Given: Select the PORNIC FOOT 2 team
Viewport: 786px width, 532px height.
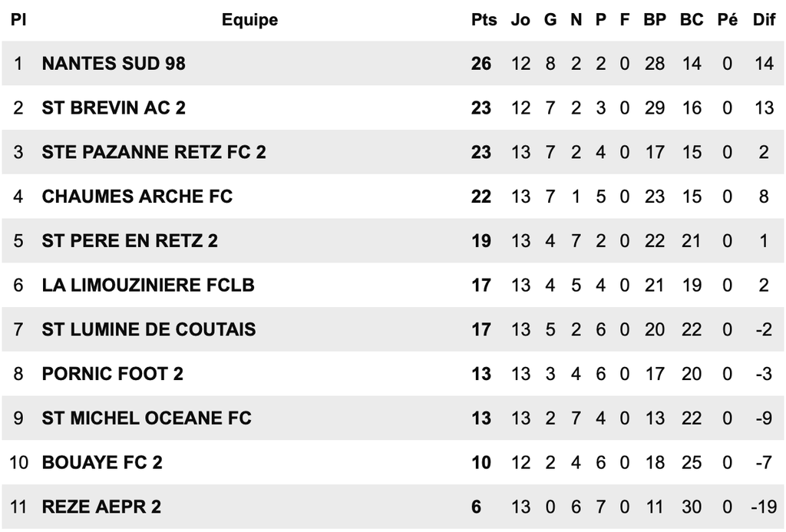Looking at the screenshot, I should point(113,374).
